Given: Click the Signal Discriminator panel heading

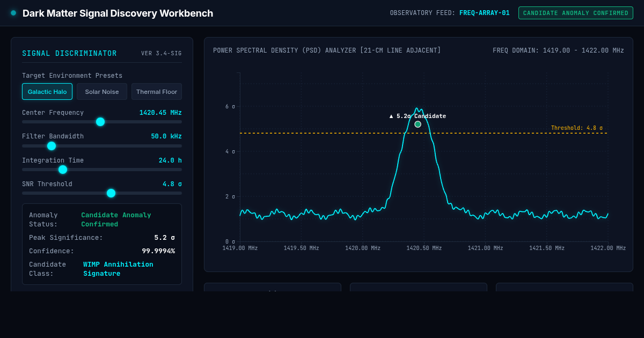Looking at the screenshot, I should (x=69, y=54).
